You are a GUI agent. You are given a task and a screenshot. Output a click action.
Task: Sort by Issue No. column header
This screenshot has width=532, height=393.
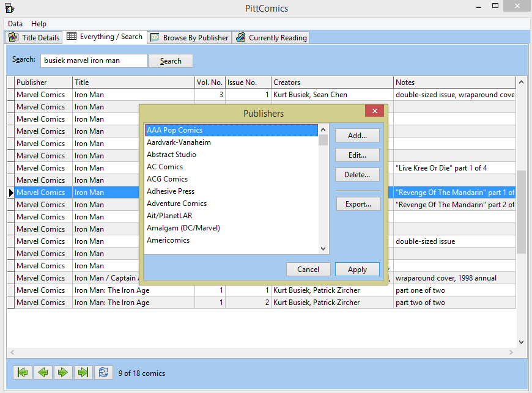[x=248, y=83]
